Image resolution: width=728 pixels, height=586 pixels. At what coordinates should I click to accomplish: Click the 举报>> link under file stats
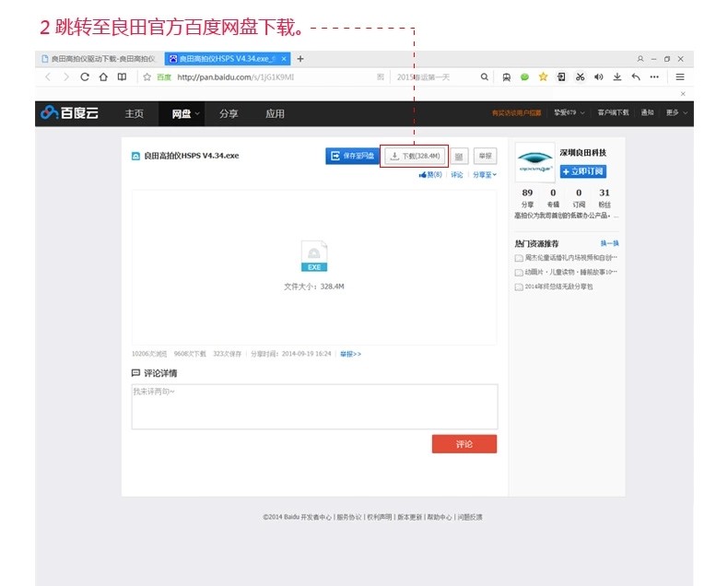coord(350,354)
